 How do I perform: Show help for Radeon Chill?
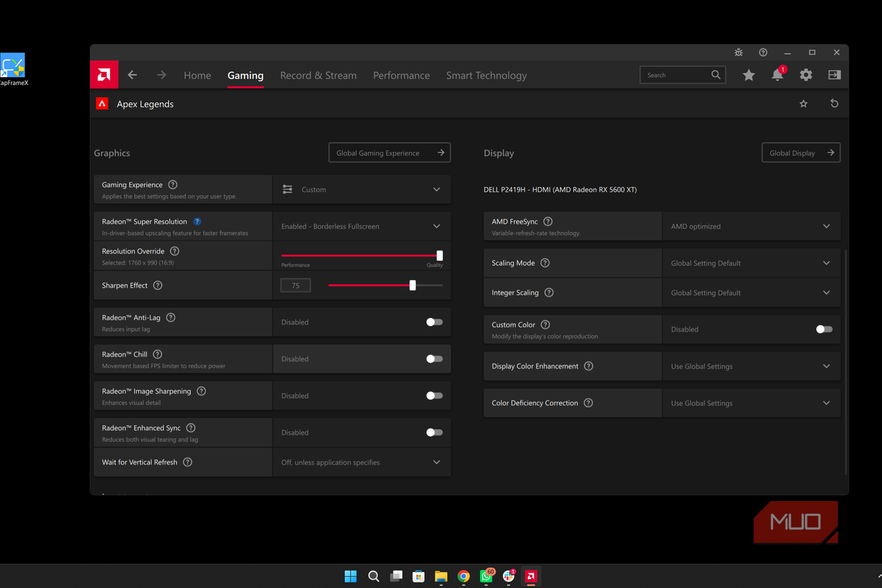point(157,355)
